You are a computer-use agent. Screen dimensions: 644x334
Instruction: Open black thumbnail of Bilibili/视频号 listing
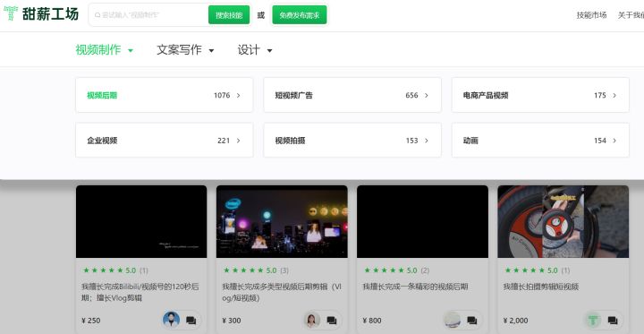(x=141, y=222)
